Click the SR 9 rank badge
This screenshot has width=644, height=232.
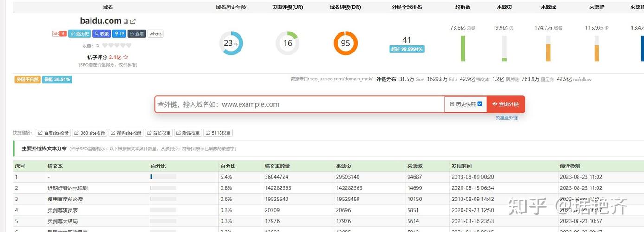tap(59, 33)
